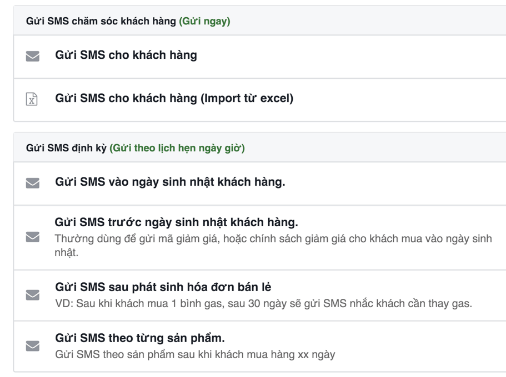Image resolution: width=506 pixels, height=377 pixels.
Task: Select 'Gửi SMS trước ngày sinh nhật khách hàng'
Action: (x=176, y=222)
